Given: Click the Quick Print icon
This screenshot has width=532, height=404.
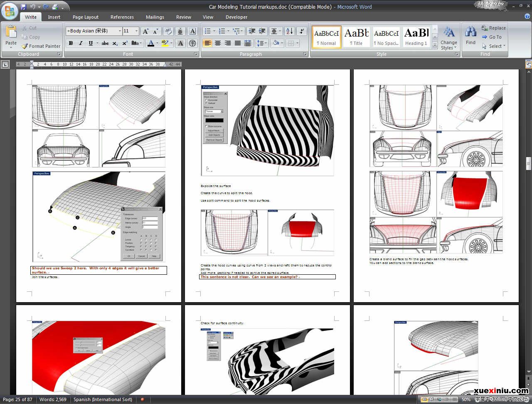Looking at the screenshot, I should pos(55,7).
